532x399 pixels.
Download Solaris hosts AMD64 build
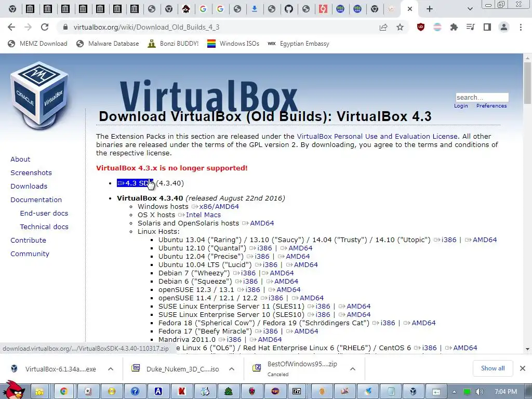click(x=258, y=223)
